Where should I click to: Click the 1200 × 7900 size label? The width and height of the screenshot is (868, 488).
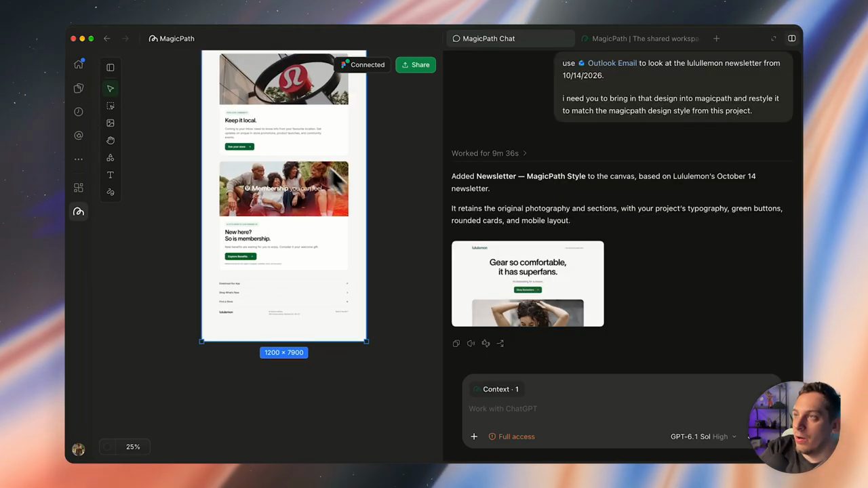pos(283,352)
